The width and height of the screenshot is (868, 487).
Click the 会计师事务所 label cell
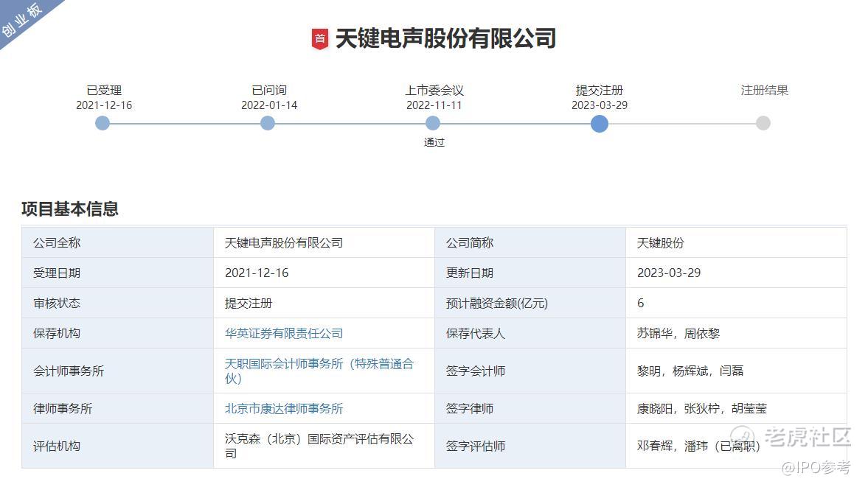[x=117, y=371]
